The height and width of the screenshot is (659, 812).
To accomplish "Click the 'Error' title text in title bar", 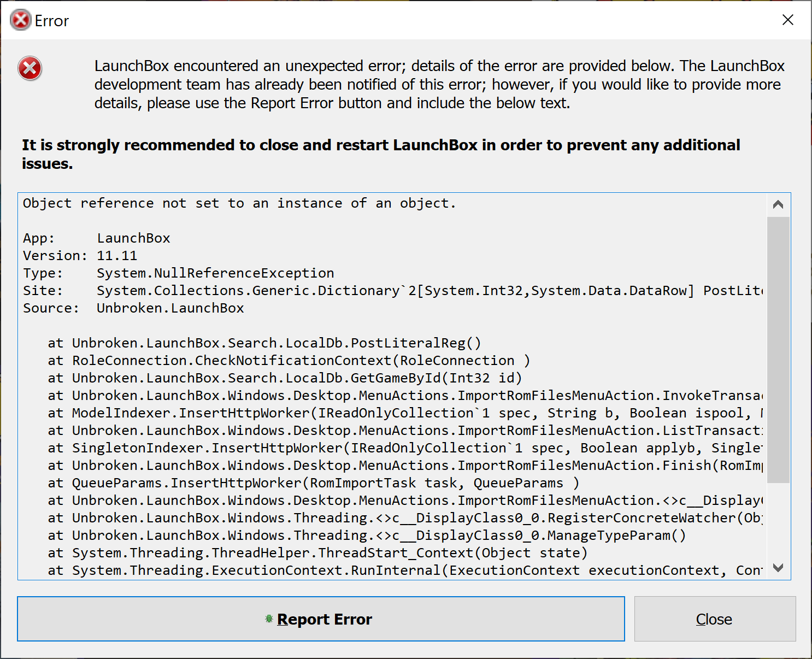I will [52, 21].
